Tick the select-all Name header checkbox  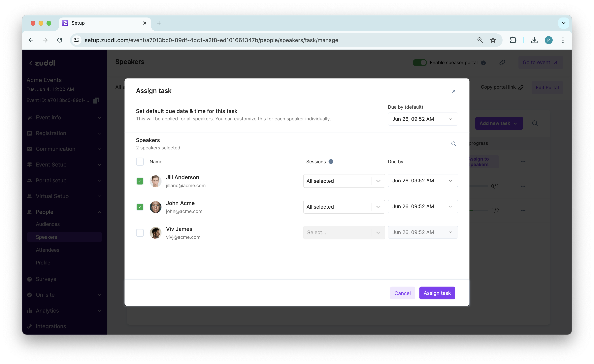point(140,162)
